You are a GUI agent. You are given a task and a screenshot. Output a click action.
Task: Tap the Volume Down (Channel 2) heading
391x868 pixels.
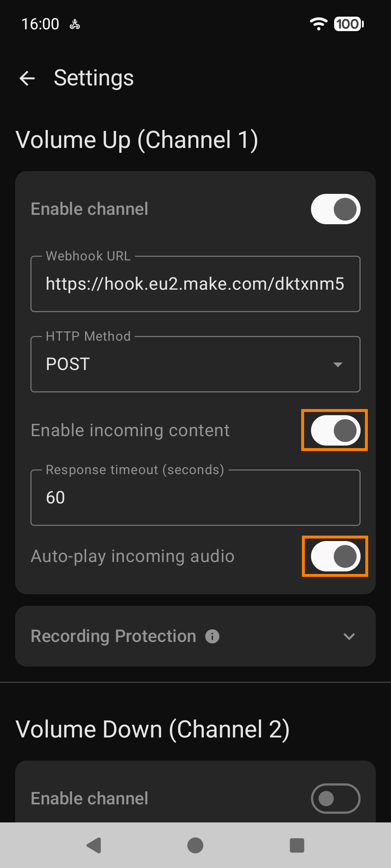click(152, 729)
